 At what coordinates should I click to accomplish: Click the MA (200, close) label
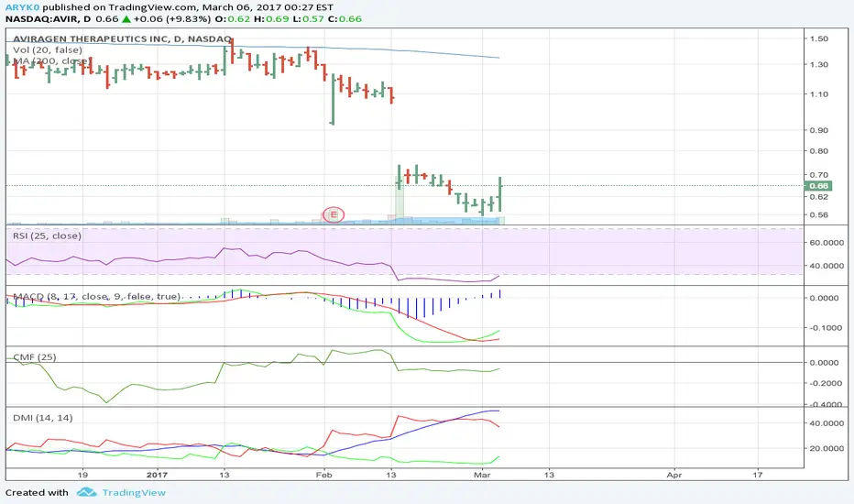[x=50, y=61]
